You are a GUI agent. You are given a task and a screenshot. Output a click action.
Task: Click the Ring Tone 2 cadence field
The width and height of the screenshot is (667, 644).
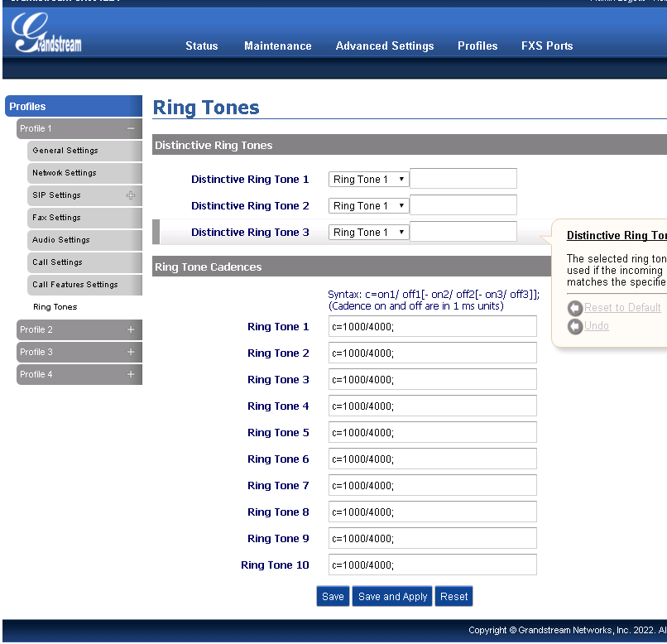pos(433,353)
